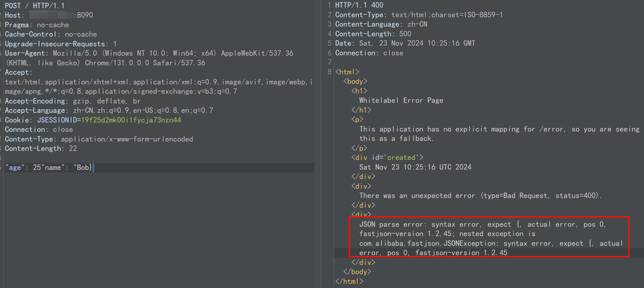Click the 'Cache-Control: no-cache' header
This screenshot has height=288, width=644.
[51, 34]
